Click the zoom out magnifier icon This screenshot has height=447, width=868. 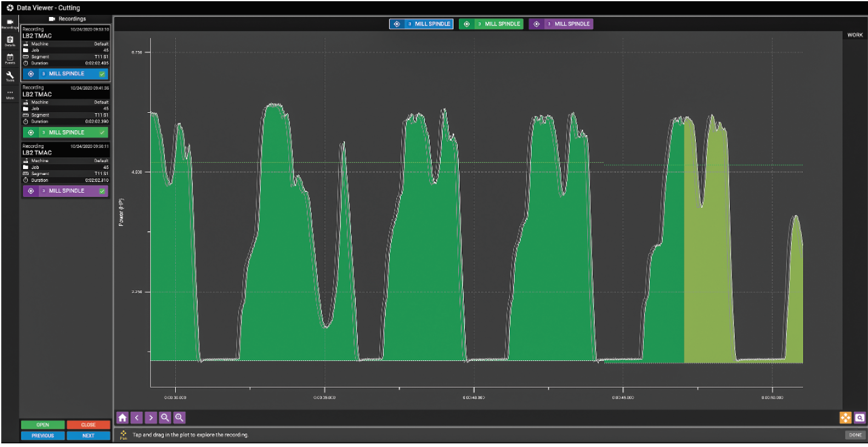[165, 417]
